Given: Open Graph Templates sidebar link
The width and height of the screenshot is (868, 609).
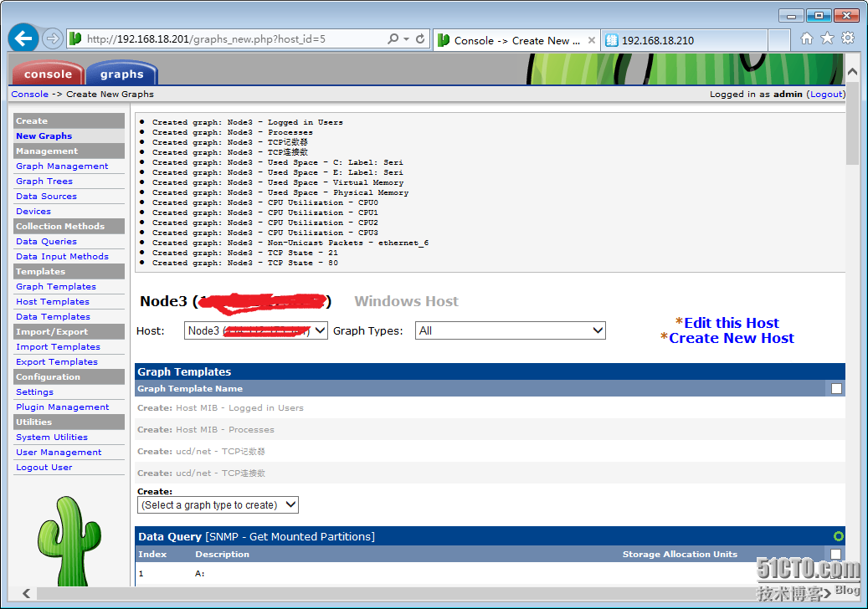Looking at the screenshot, I should 56,287.
